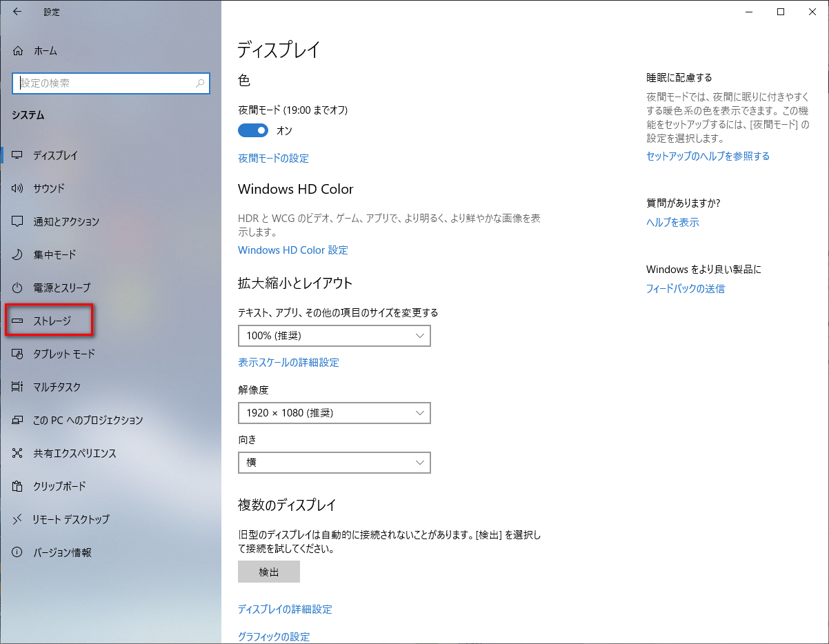Click the back arrow in Settings header

click(17, 12)
